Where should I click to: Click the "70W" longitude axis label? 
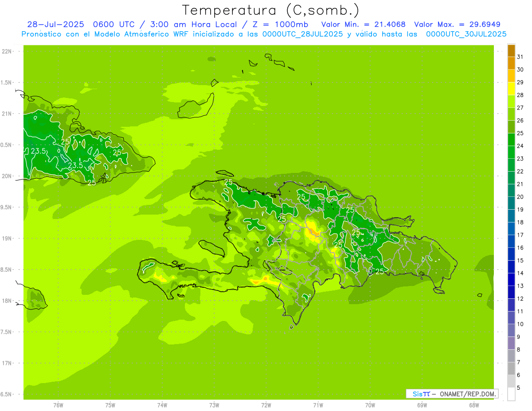[x=370, y=405]
